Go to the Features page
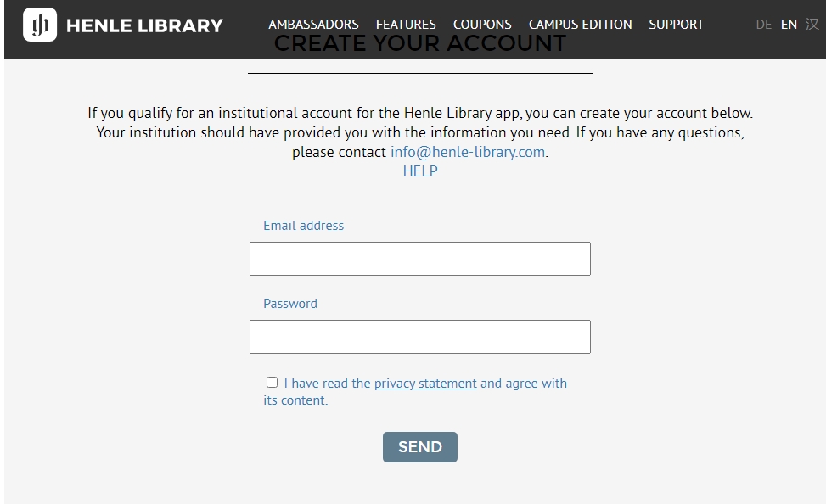 coord(406,25)
